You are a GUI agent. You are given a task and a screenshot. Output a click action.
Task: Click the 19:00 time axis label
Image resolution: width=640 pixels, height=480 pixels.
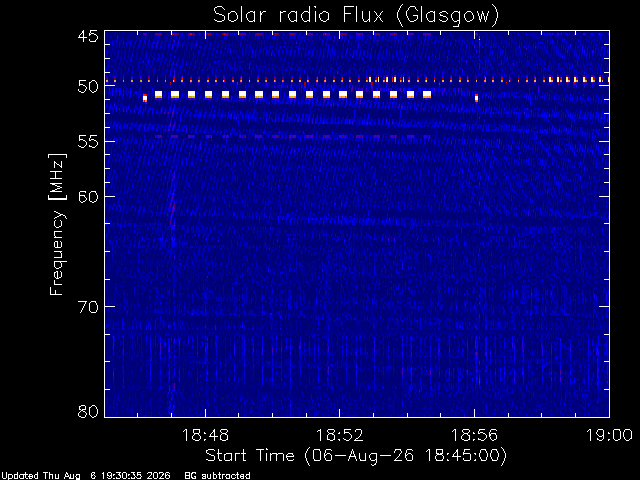coord(609,435)
